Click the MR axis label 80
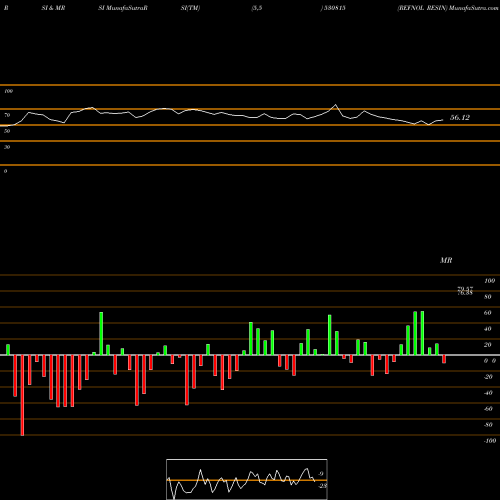 click(488, 297)
